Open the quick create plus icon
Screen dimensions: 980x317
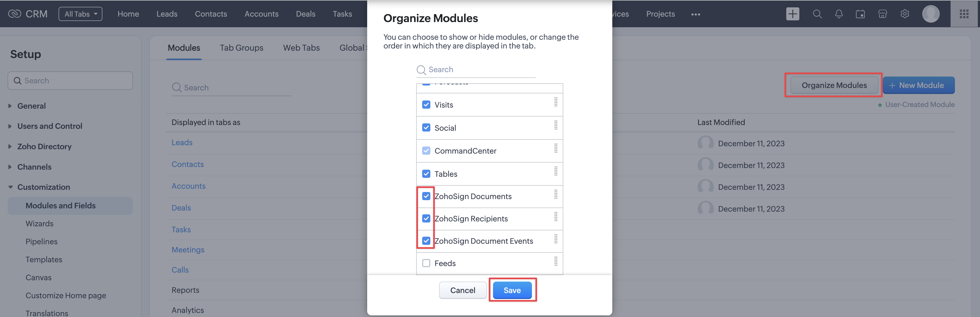792,14
